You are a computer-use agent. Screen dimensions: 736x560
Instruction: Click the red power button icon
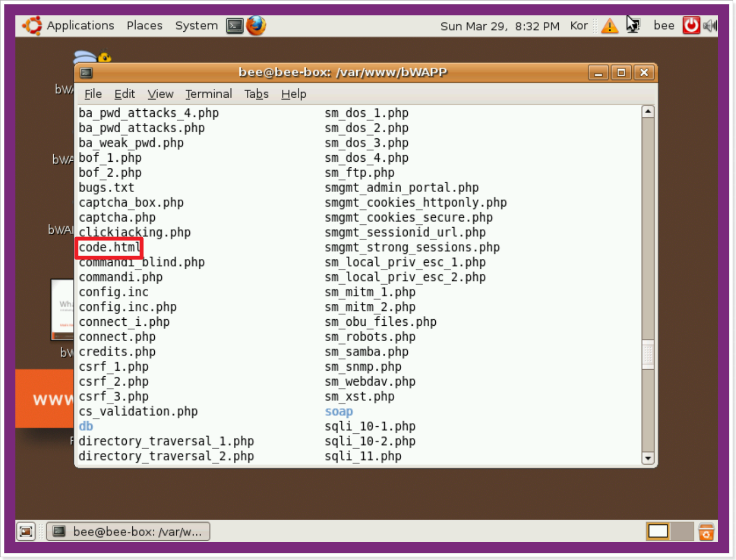click(691, 25)
